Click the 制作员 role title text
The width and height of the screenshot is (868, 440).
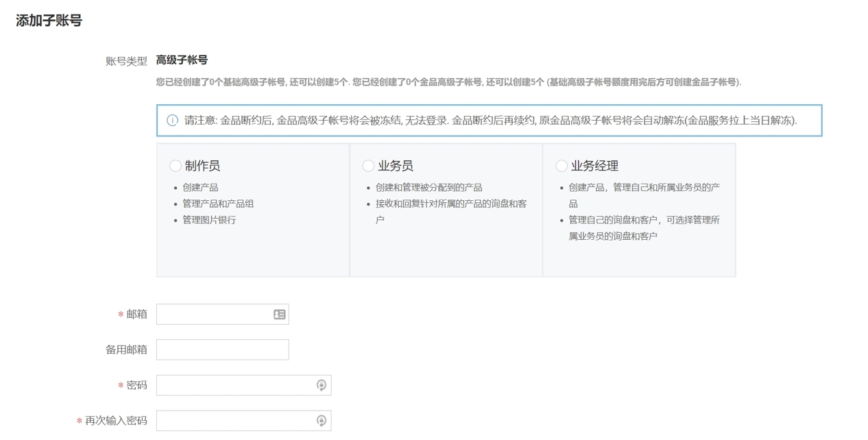(202, 166)
